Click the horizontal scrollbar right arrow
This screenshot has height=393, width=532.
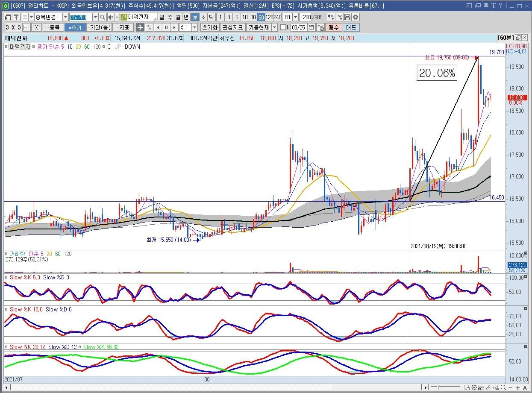click(425, 387)
